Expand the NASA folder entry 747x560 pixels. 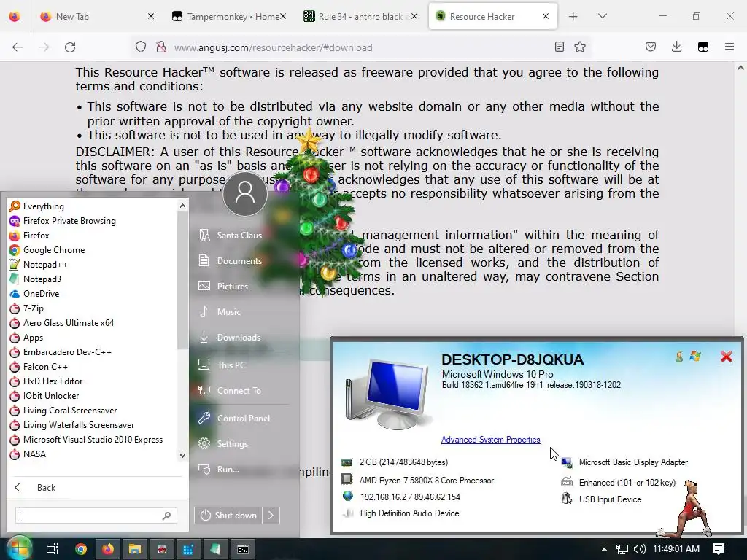tap(28, 454)
